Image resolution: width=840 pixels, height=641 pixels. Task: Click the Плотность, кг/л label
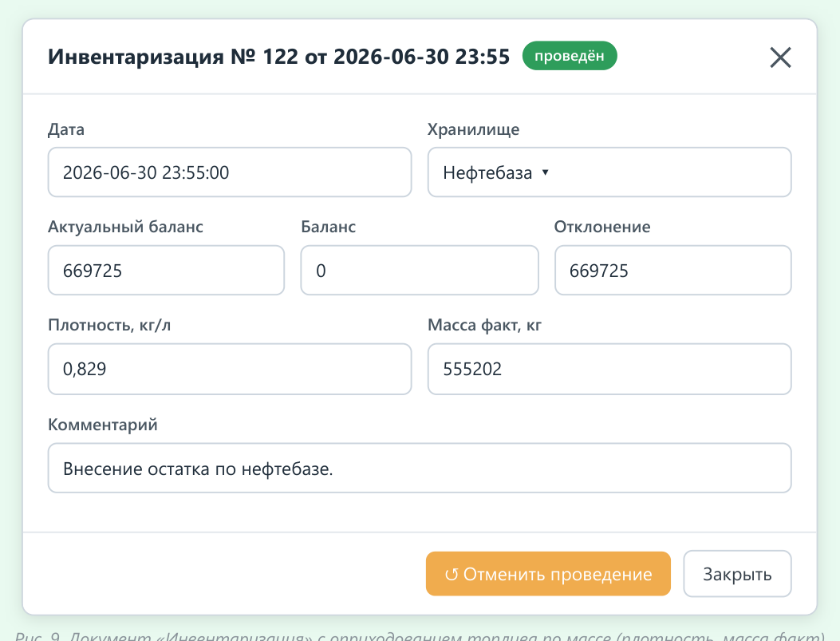(x=109, y=325)
